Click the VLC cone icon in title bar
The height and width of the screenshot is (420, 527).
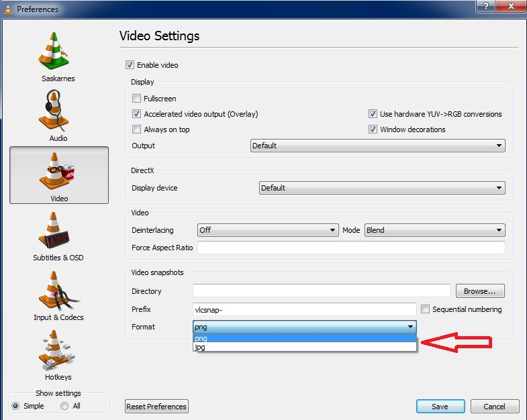(8, 9)
